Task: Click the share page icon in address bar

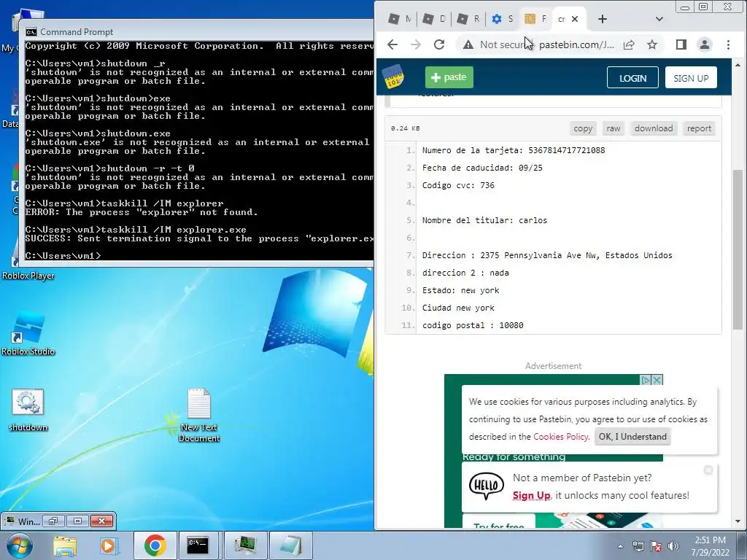Action: (629, 44)
